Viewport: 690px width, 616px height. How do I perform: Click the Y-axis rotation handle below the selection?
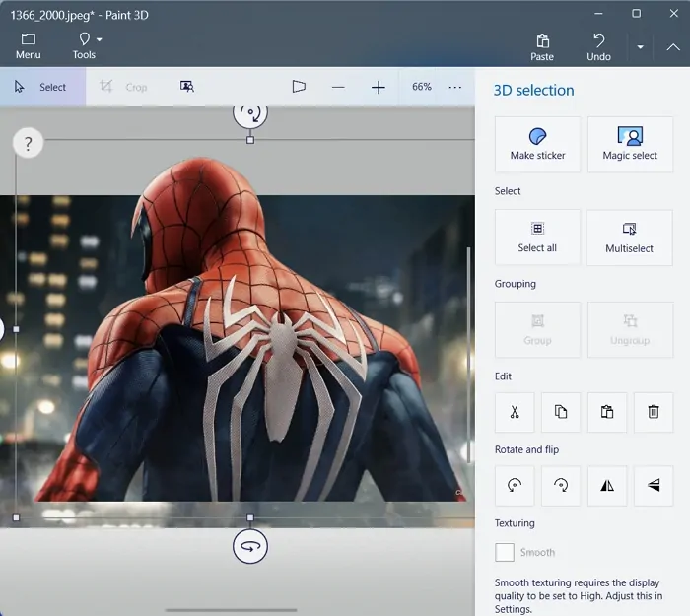coord(250,546)
